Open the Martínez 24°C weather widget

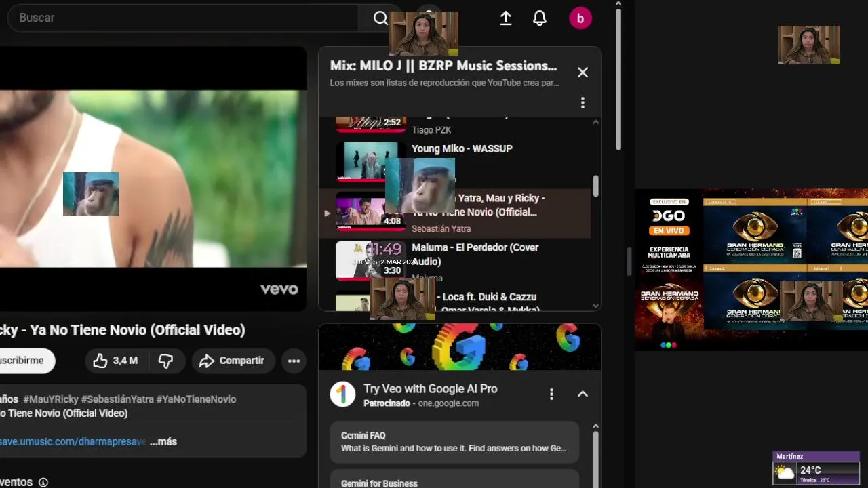(816, 468)
